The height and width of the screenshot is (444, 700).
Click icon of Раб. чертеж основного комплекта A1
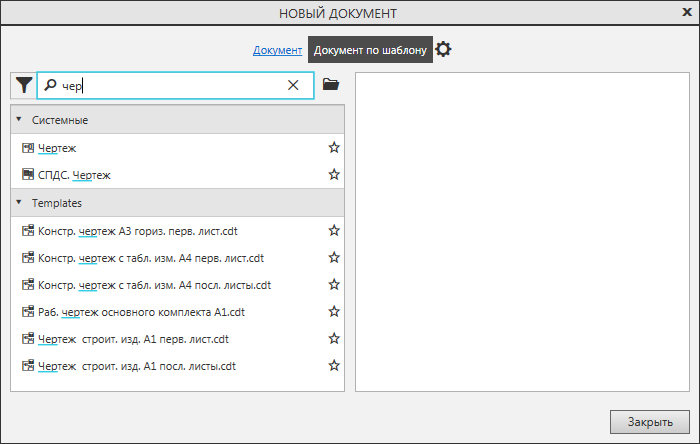point(28,312)
